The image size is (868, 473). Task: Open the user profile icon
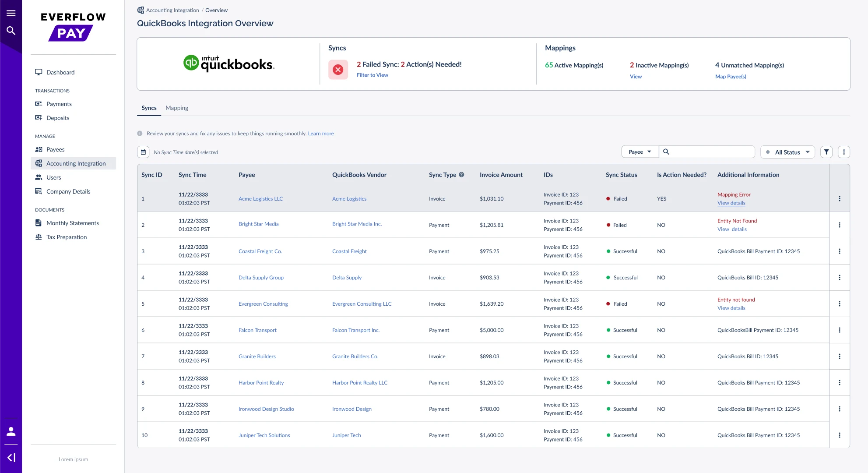(11, 431)
